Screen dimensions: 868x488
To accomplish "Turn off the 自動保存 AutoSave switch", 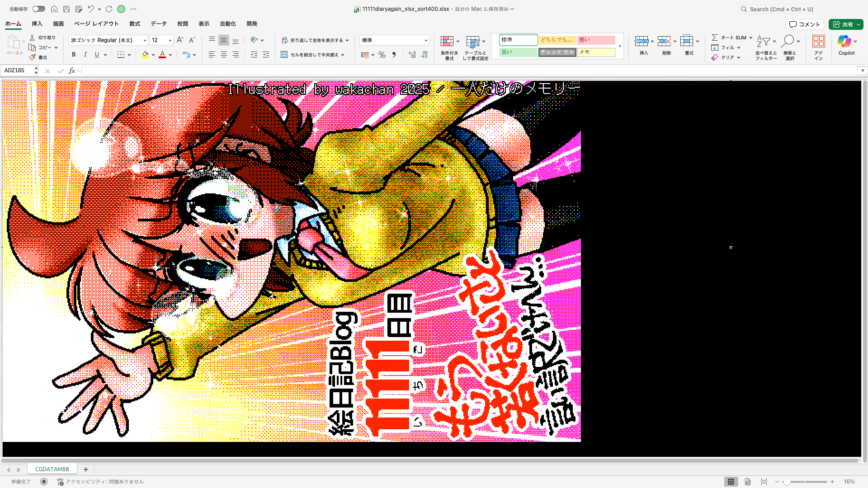I will (x=38, y=9).
